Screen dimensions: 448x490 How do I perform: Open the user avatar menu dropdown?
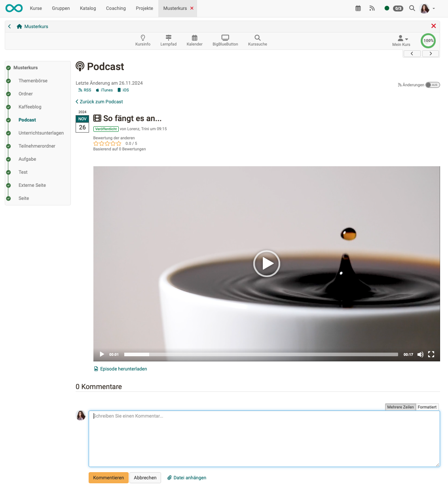[x=427, y=8]
